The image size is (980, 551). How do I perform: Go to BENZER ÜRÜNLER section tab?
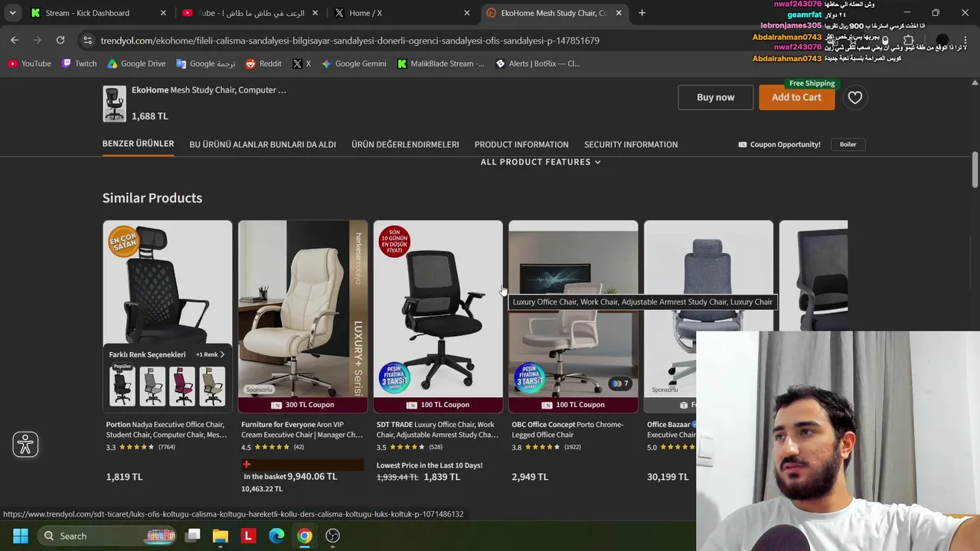[139, 144]
